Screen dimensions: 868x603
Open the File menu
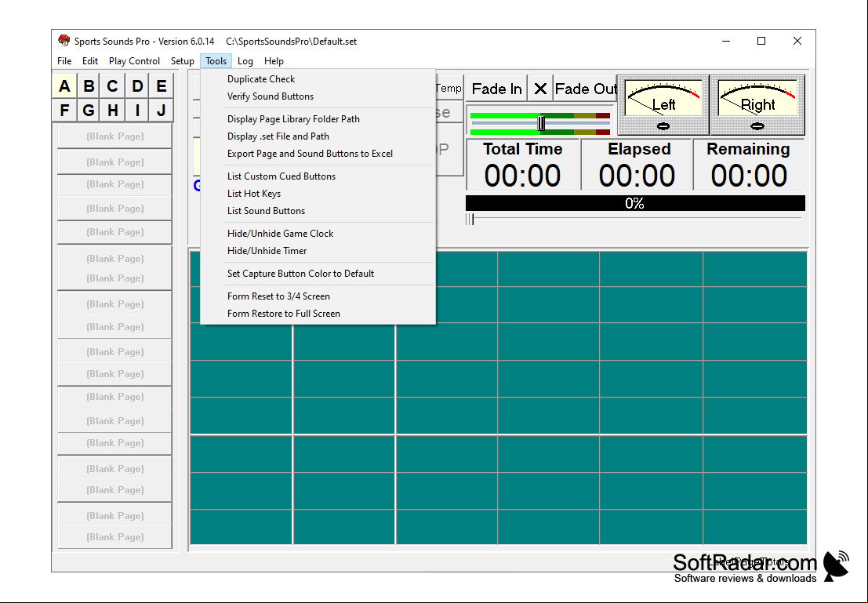(64, 61)
